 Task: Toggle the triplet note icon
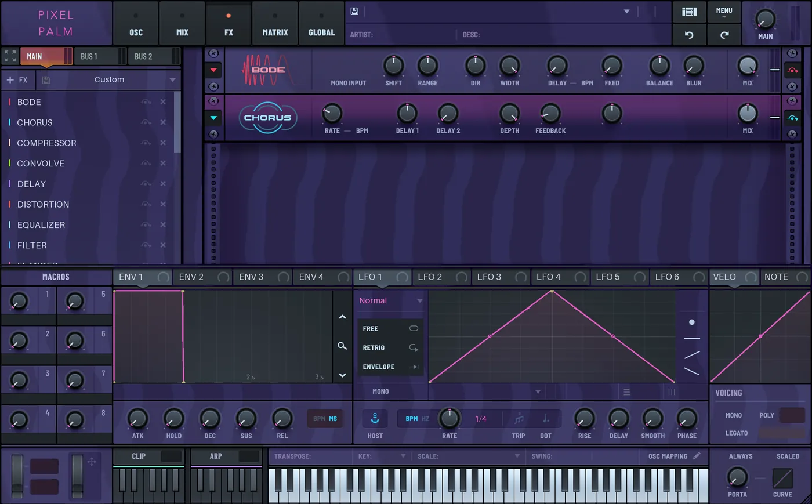[x=519, y=418]
